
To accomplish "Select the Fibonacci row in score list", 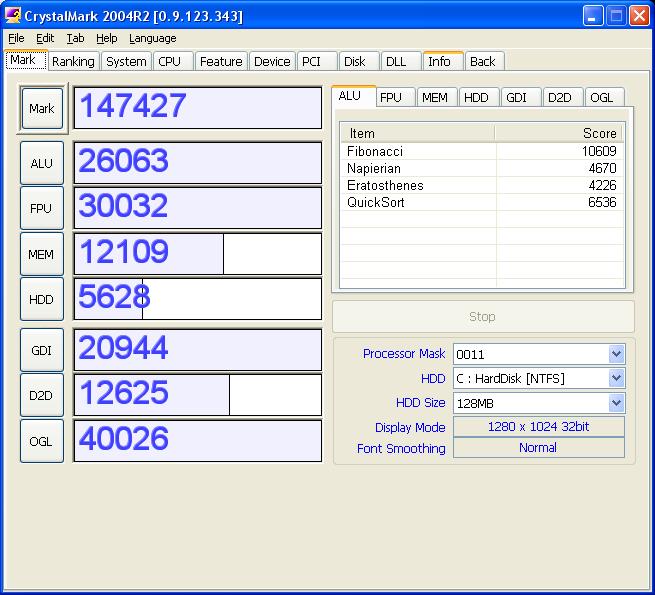I will [375, 151].
